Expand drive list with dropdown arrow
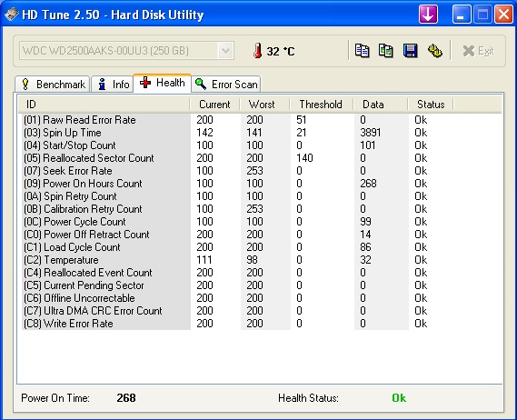Image resolution: width=517 pixels, height=420 pixels. coord(225,51)
